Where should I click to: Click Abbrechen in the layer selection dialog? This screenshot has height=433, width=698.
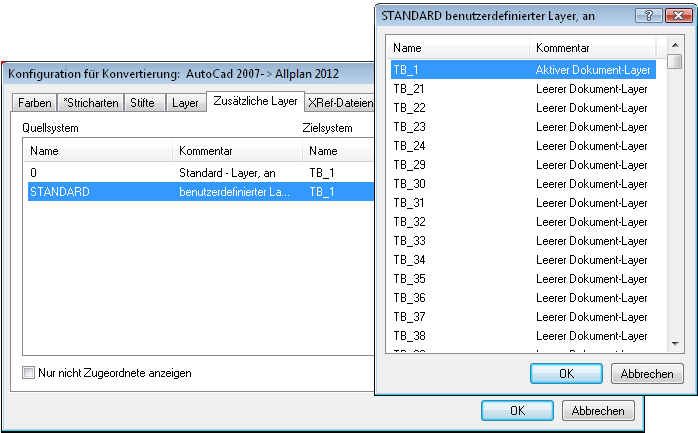point(647,373)
